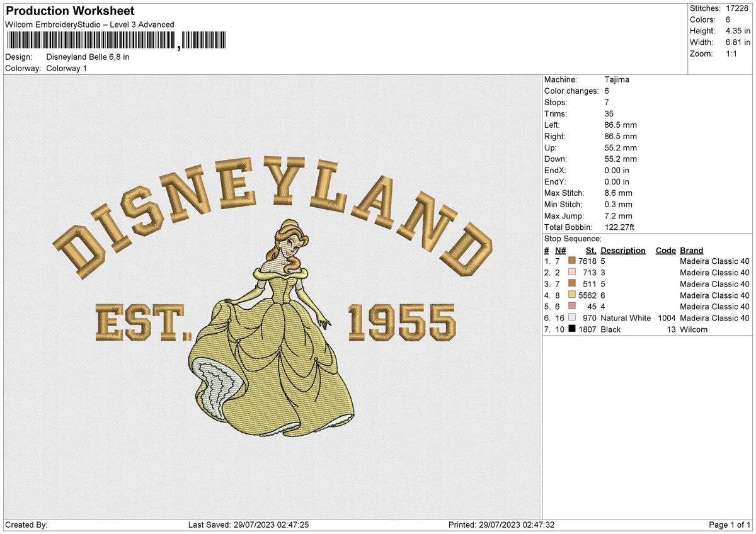Click the Stitches value '17228'
Screen dimensions: 756x534
[x=737, y=8]
